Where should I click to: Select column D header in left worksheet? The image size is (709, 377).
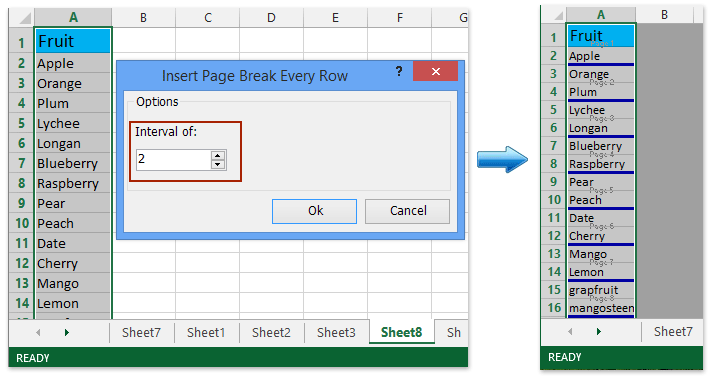271,18
